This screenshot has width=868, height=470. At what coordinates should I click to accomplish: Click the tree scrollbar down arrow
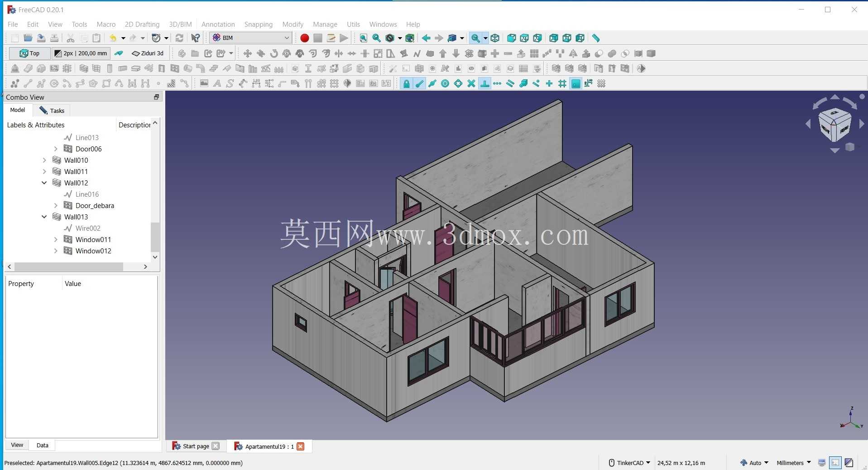click(x=155, y=257)
